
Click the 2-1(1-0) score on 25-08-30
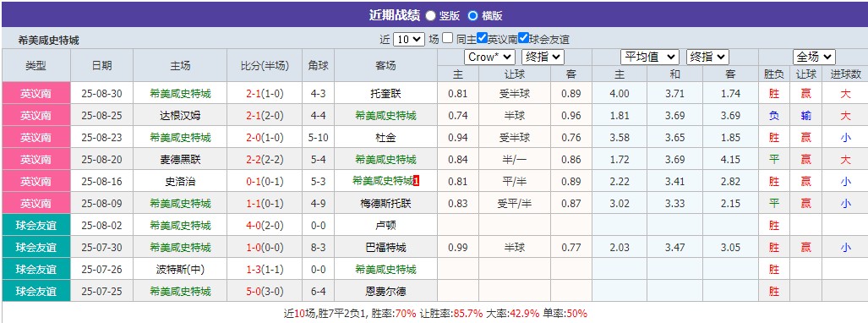tap(265, 94)
